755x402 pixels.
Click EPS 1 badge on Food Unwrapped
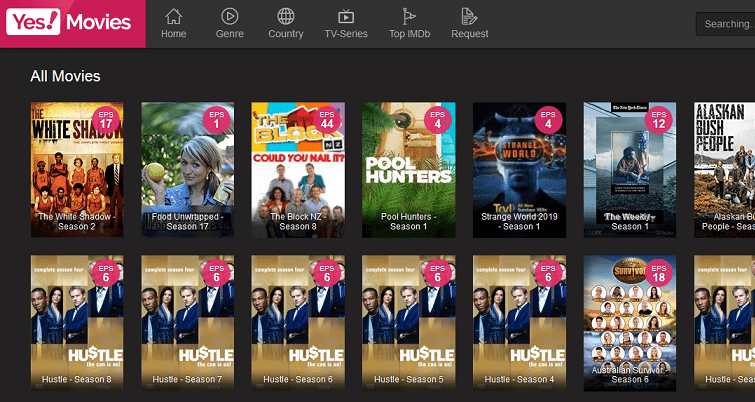(216, 120)
